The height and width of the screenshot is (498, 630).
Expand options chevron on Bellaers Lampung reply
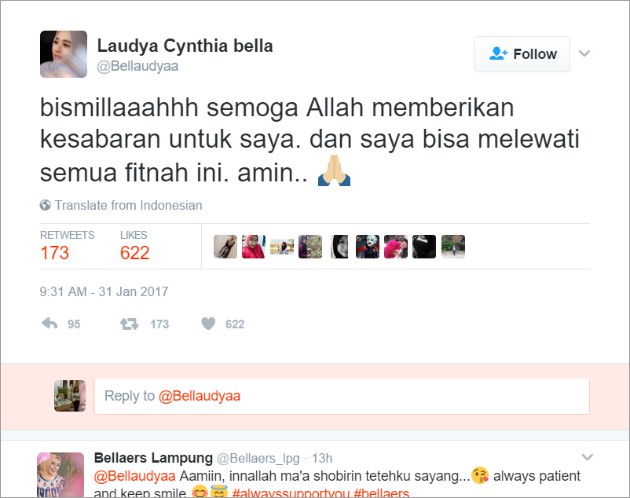587,457
